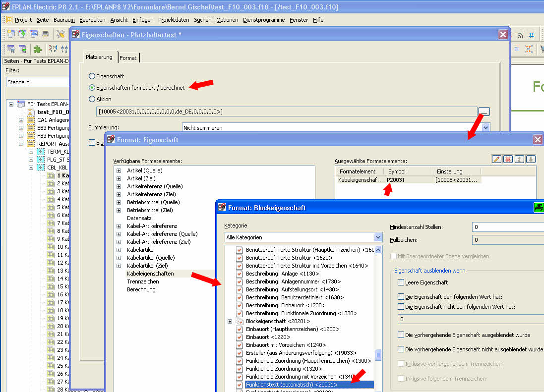
Task: Click the window icon with green arrow
Action: click(x=22, y=34)
